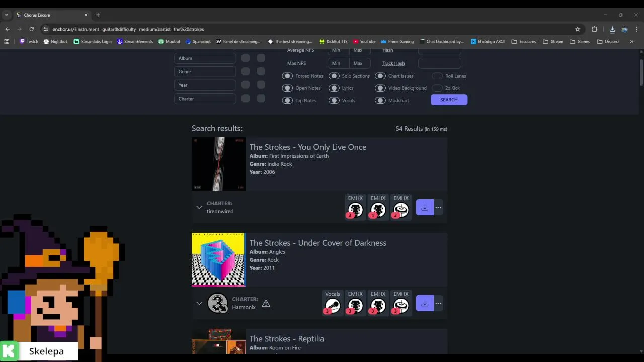This screenshot has width=644, height=362.
Task: Open the Chrome three-dot menu
Action: coord(636,29)
